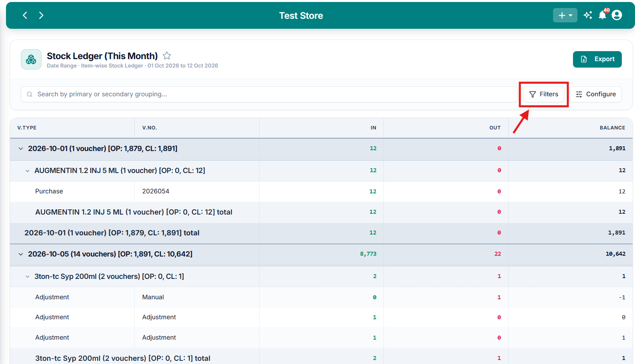Image resolution: width=635 pixels, height=364 pixels.
Task: Collapse the 2026-10-01 date group
Action: (x=21, y=149)
